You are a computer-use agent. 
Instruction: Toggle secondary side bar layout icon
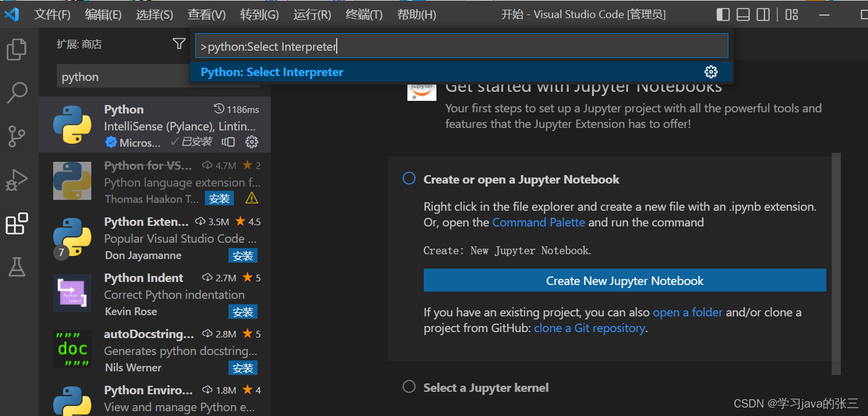pyautogui.click(x=763, y=14)
